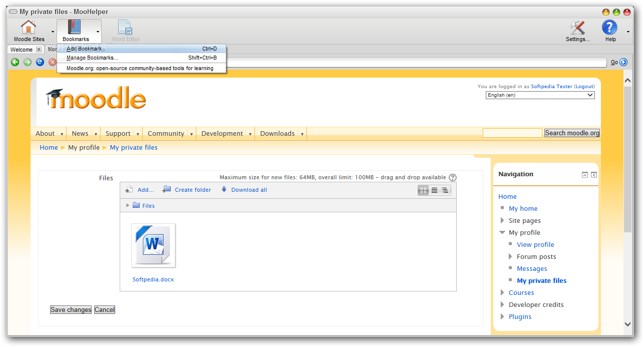Click Save changes button
Image resolution: width=644 pixels, height=347 pixels.
(x=71, y=309)
